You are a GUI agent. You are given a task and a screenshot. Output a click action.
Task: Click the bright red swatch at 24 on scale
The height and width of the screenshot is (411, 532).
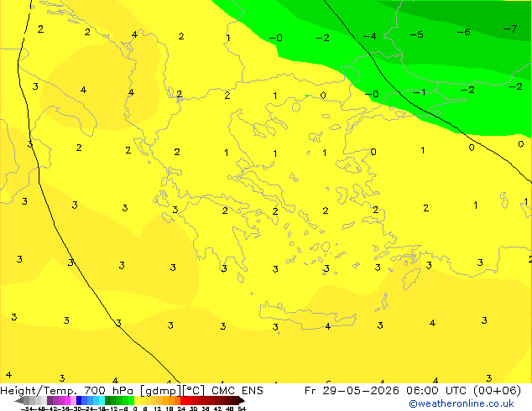coord(183,400)
